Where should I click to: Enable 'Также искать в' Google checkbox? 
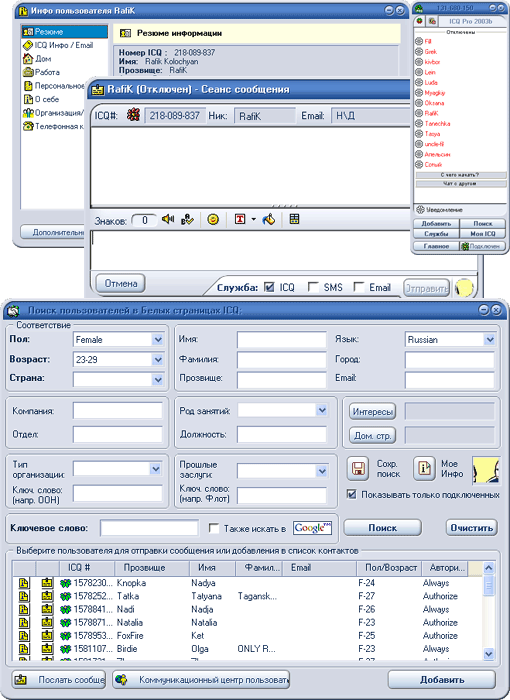[214, 529]
